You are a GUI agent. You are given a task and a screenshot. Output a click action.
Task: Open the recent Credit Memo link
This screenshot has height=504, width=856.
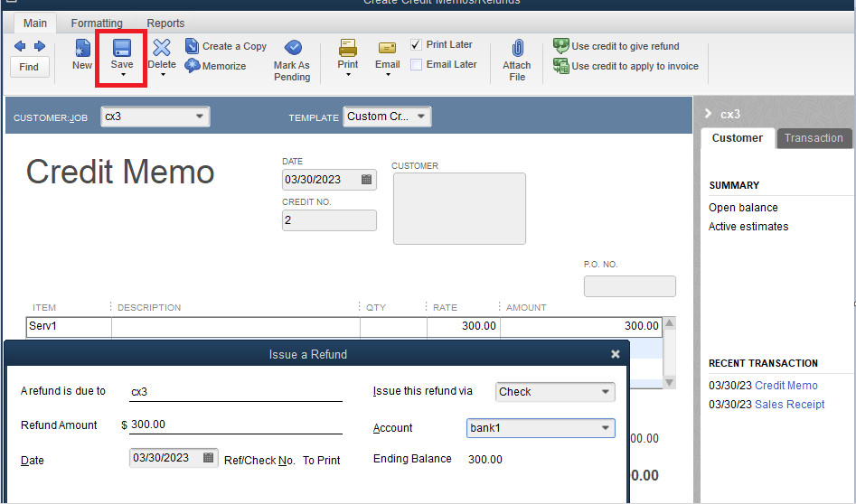click(785, 385)
